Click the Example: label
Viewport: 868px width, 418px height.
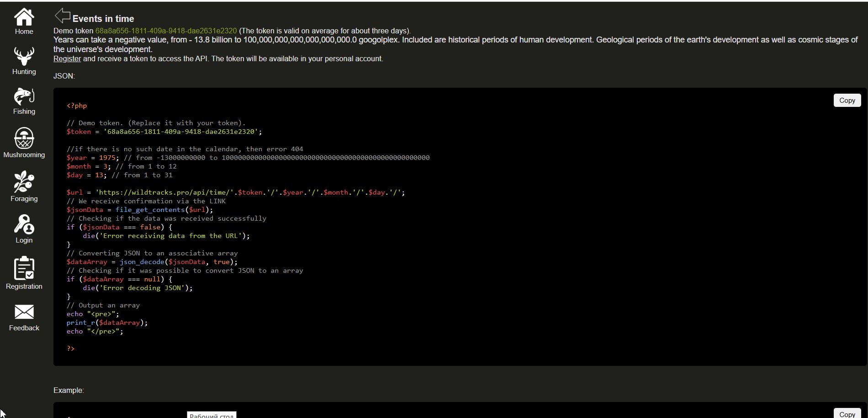69,390
